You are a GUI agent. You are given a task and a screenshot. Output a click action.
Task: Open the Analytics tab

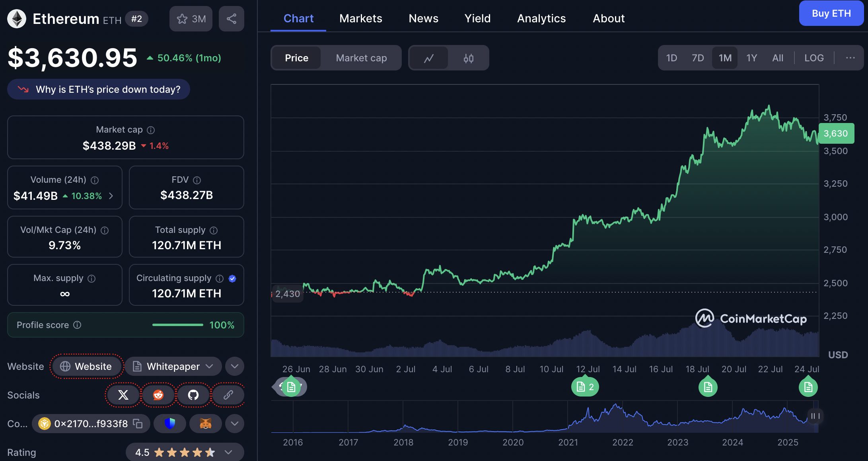point(541,18)
